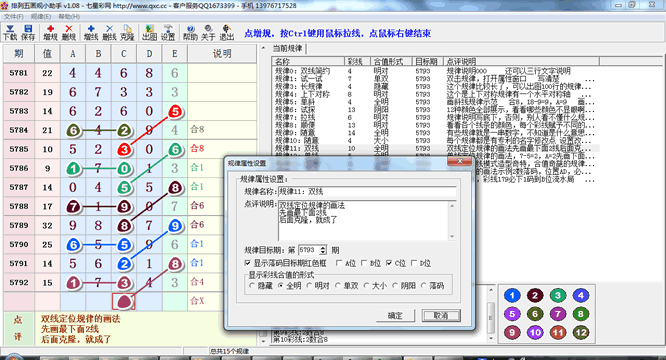Click the 帮助 help toolbar icon

190,33
